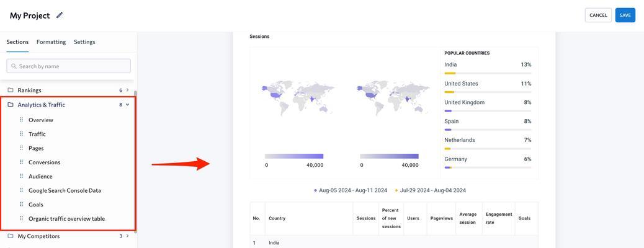Screen dimensions: 644x248
Task: Click the right map color gradient scale
Action: pos(390,156)
